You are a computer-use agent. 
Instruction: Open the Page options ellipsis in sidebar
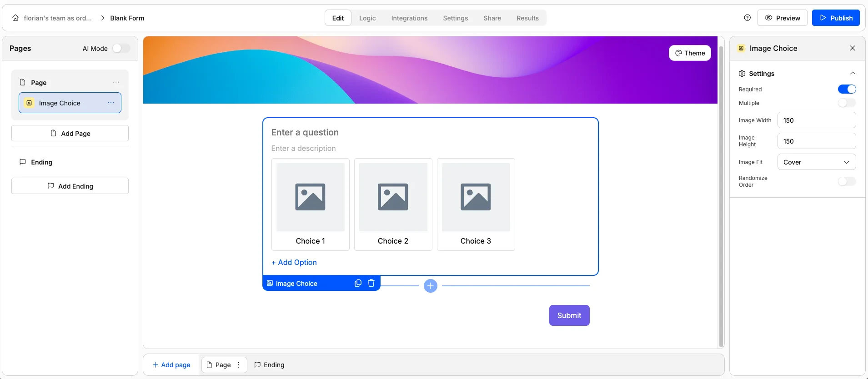pos(116,82)
